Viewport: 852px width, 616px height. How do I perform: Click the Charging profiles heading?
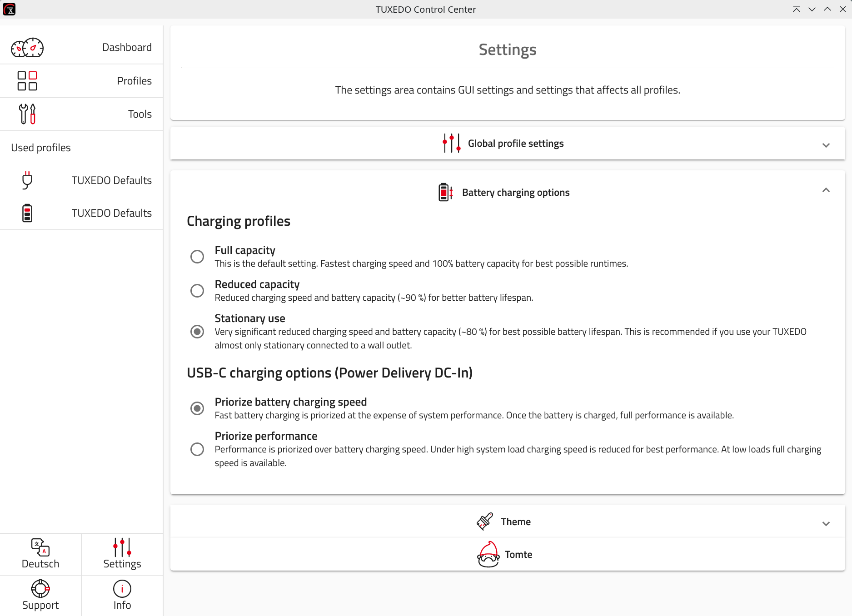click(239, 221)
